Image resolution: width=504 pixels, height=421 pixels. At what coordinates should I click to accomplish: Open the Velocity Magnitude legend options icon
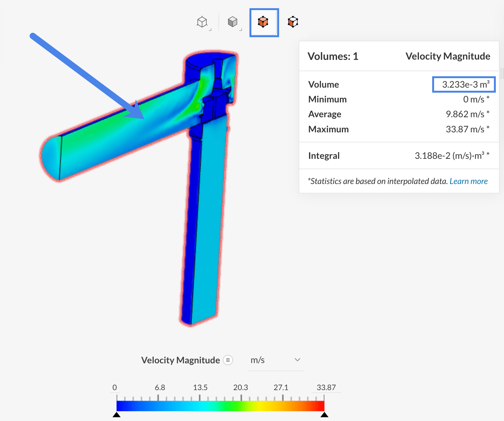click(228, 360)
